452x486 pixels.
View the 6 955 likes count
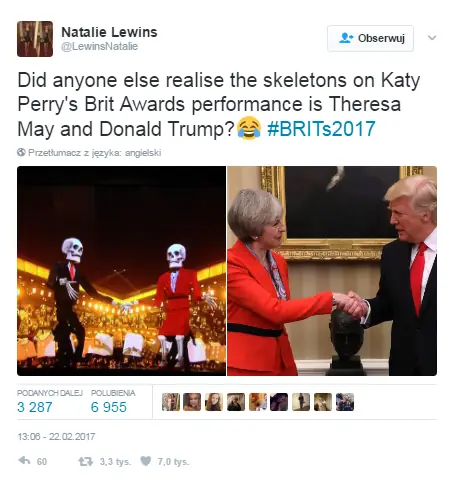coord(109,407)
